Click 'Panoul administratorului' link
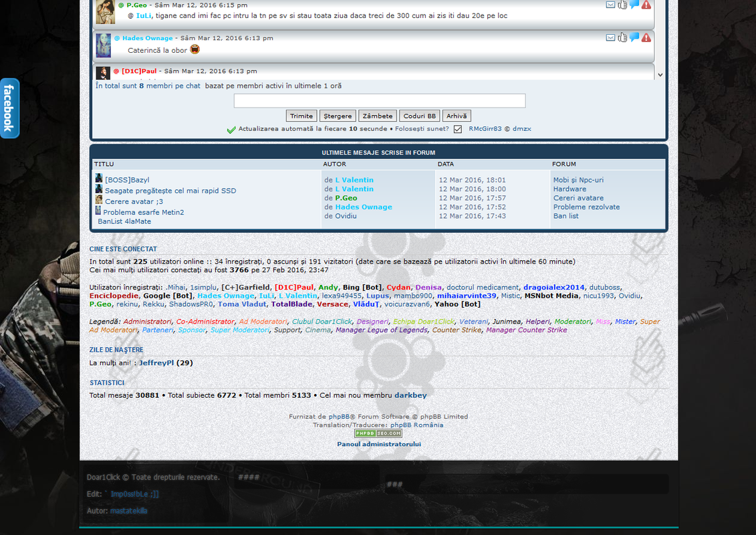The width and height of the screenshot is (756, 535). [379, 444]
